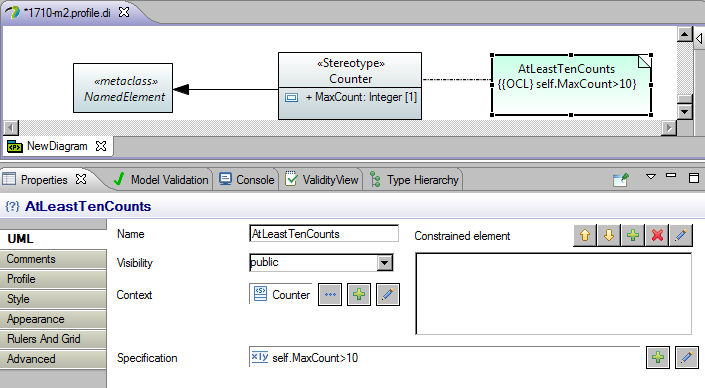Add a constrained element with green plus
This screenshot has height=388, width=705.
633,235
